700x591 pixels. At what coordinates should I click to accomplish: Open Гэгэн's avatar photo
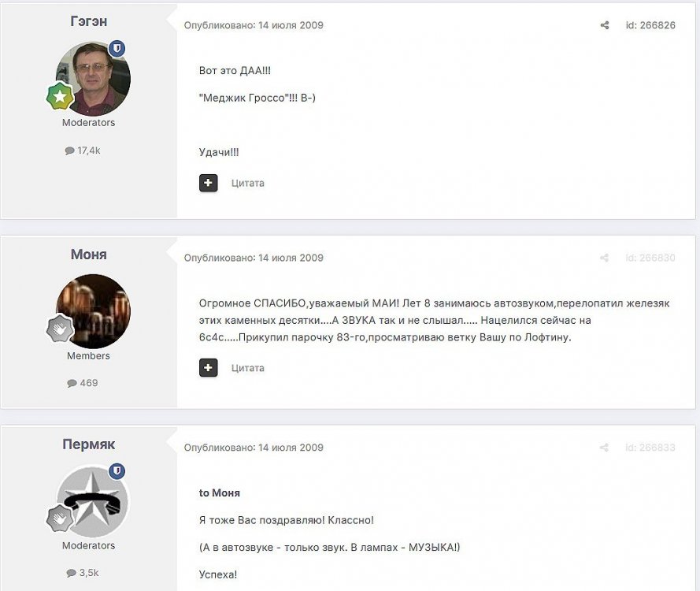(x=93, y=79)
